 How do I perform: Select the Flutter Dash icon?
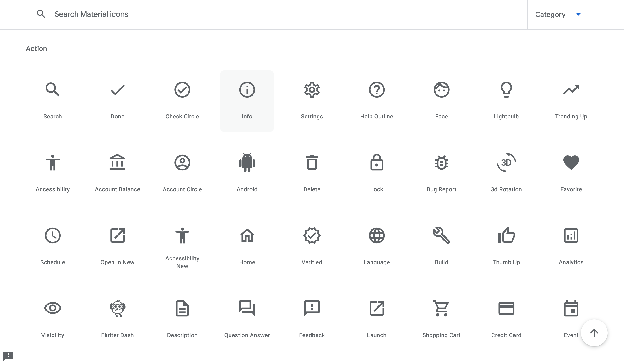pos(117,308)
